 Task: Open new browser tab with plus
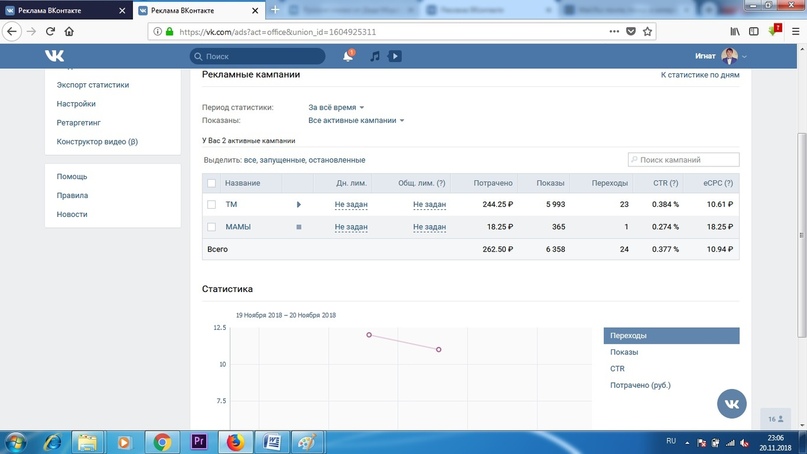pos(275,10)
